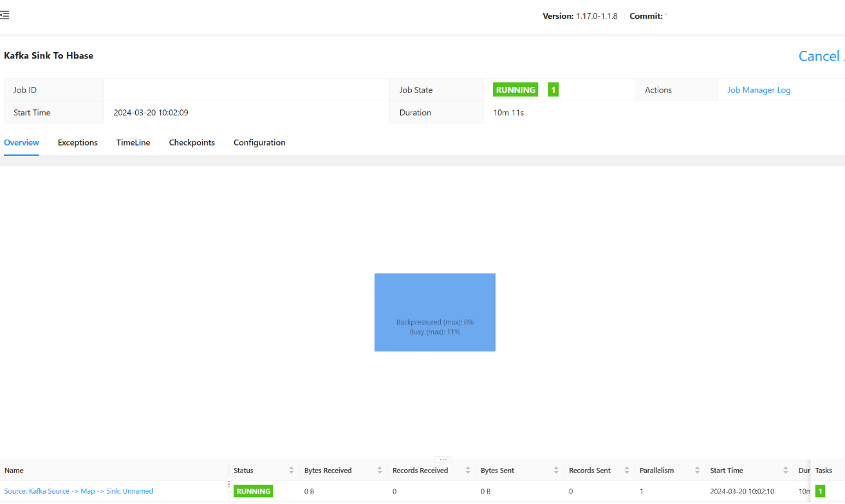Show the Configuration tab
The height and width of the screenshot is (504, 845).
tap(259, 143)
